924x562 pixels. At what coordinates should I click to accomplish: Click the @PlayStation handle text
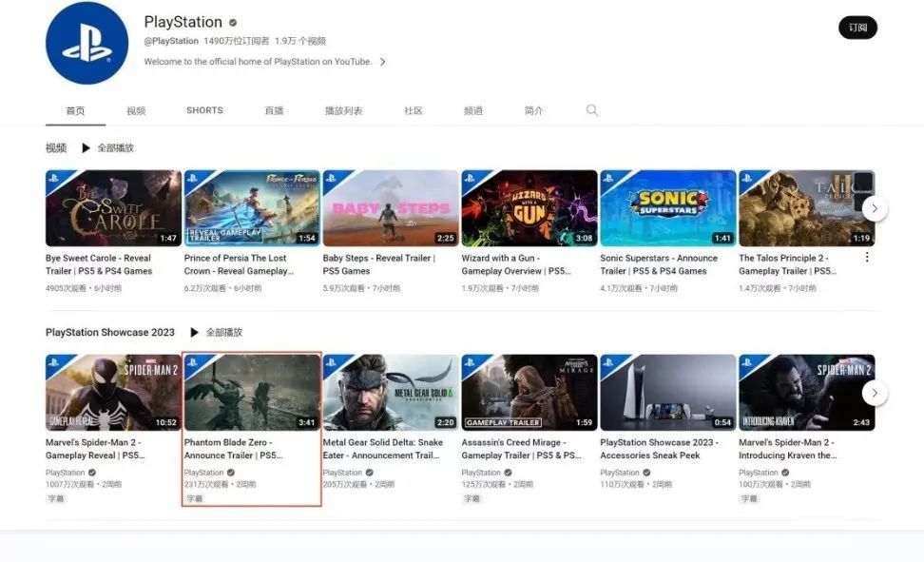(x=171, y=41)
